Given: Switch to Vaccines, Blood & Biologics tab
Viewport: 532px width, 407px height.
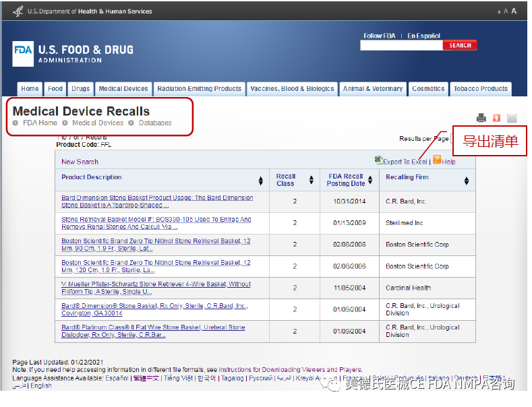Looking at the screenshot, I should [292, 89].
